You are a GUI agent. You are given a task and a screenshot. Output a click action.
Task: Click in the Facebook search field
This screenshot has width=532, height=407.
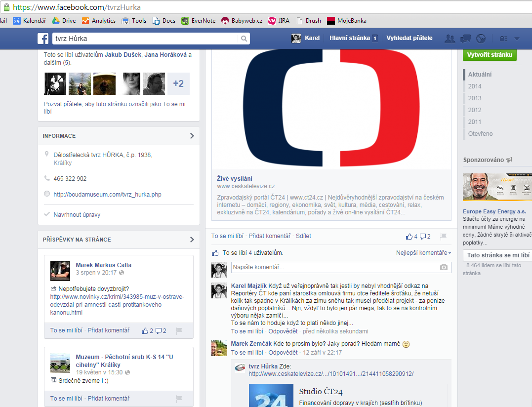click(146, 39)
